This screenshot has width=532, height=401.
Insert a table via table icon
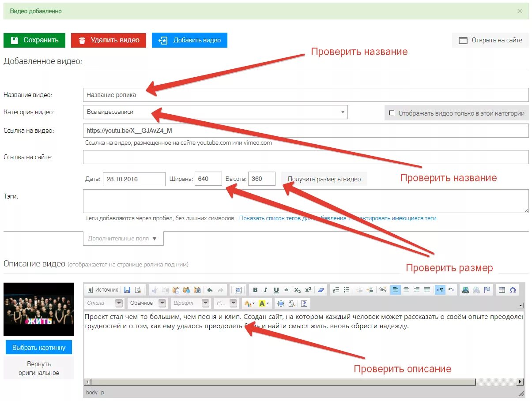click(x=502, y=290)
